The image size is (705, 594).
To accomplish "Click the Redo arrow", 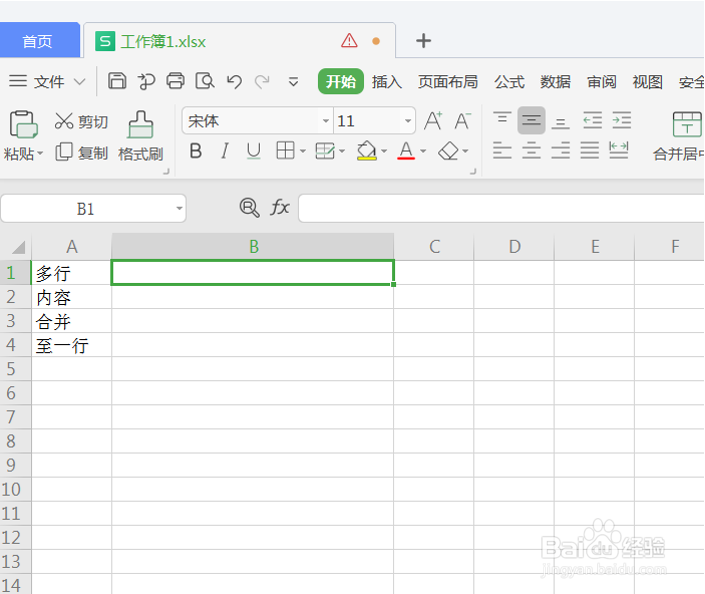I will click(262, 81).
